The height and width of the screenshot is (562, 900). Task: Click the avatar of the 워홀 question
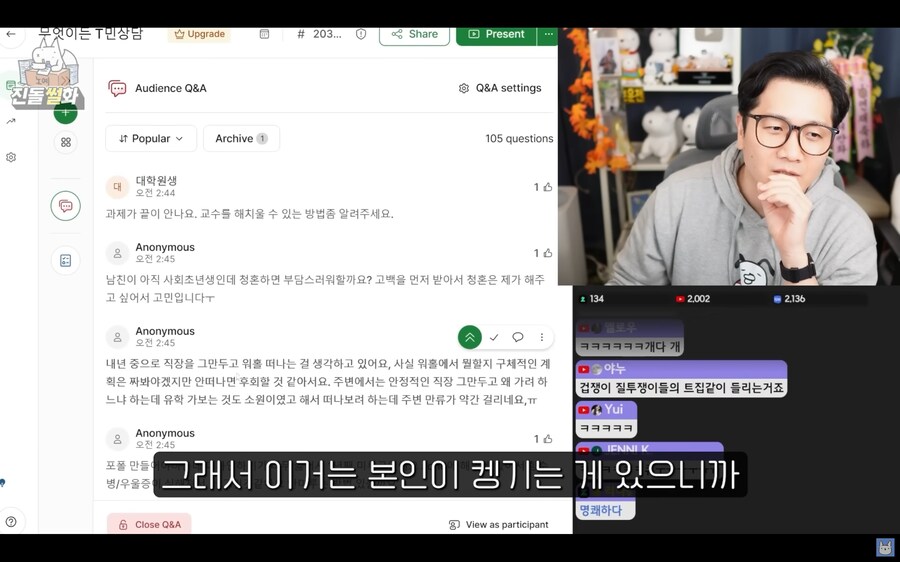coord(117,337)
